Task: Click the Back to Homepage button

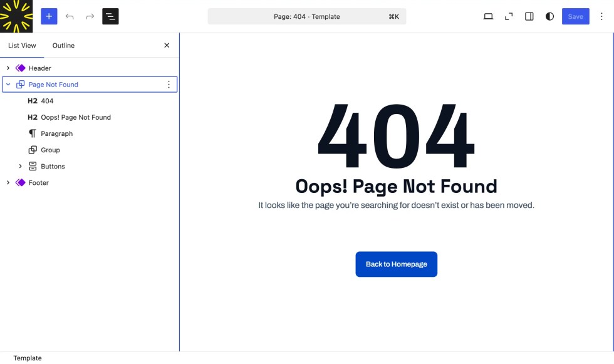Action: [396, 264]
